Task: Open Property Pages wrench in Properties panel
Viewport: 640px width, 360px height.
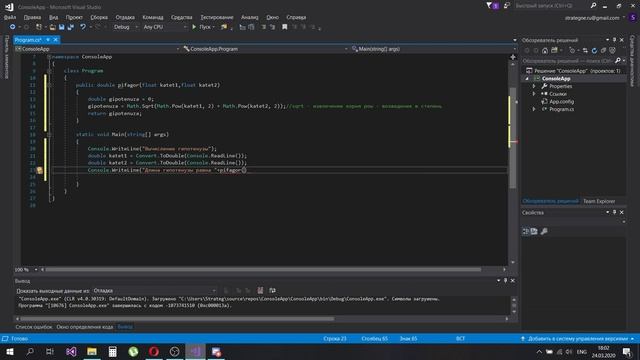Action: [x=544, y=231]
